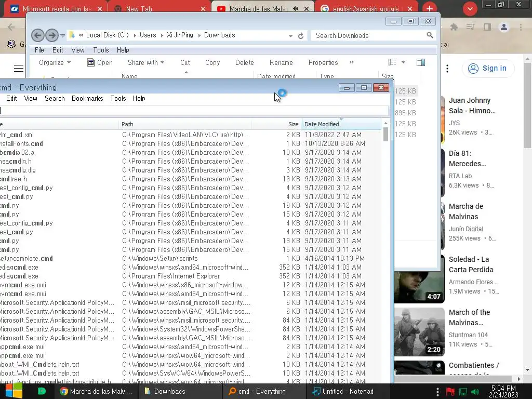
Task: Open a new browser tab with plus
Action: click(x=430, y=9)
